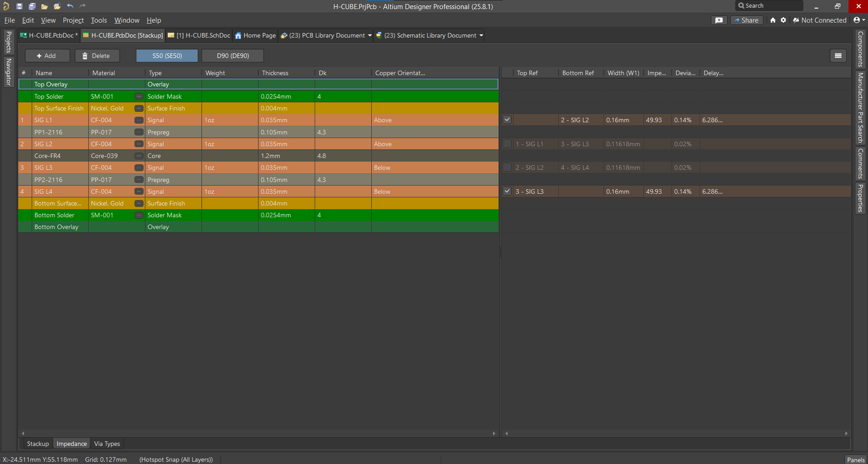Open material picker for PP1-2116 row
This screenshot has width=868, height=464.
[x=139, y=132]
